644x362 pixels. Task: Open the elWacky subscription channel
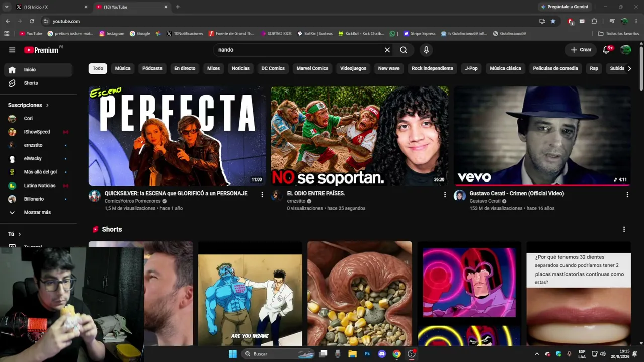(38, 159)
